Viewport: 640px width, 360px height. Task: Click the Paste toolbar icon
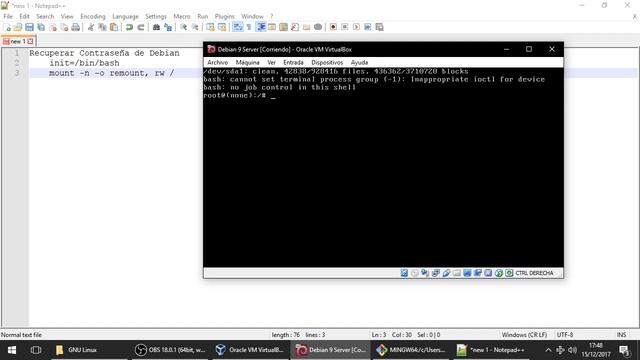(114, 27)
